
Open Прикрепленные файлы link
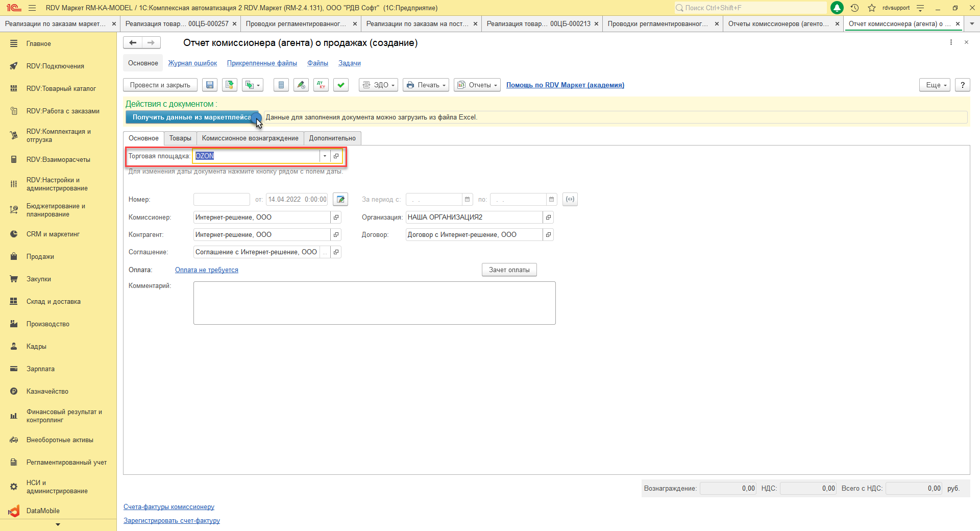click(262, 63)
